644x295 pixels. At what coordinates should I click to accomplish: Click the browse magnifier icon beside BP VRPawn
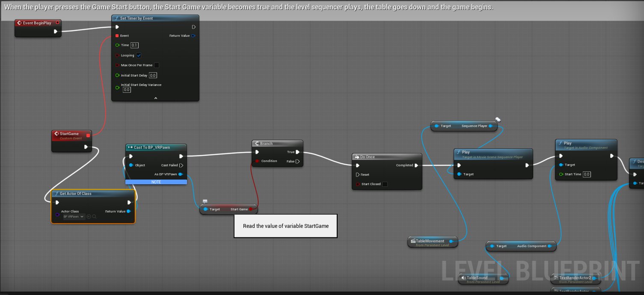click(94, 217)
